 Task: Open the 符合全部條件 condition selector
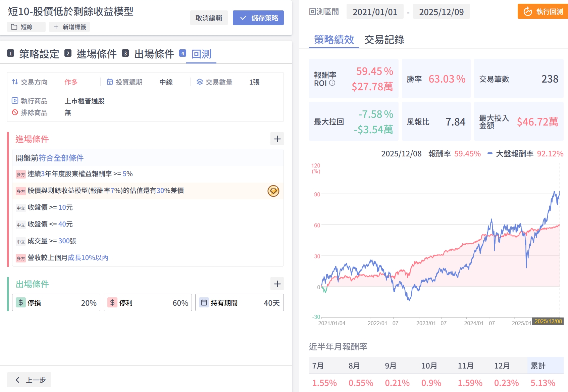pos(61,158)
